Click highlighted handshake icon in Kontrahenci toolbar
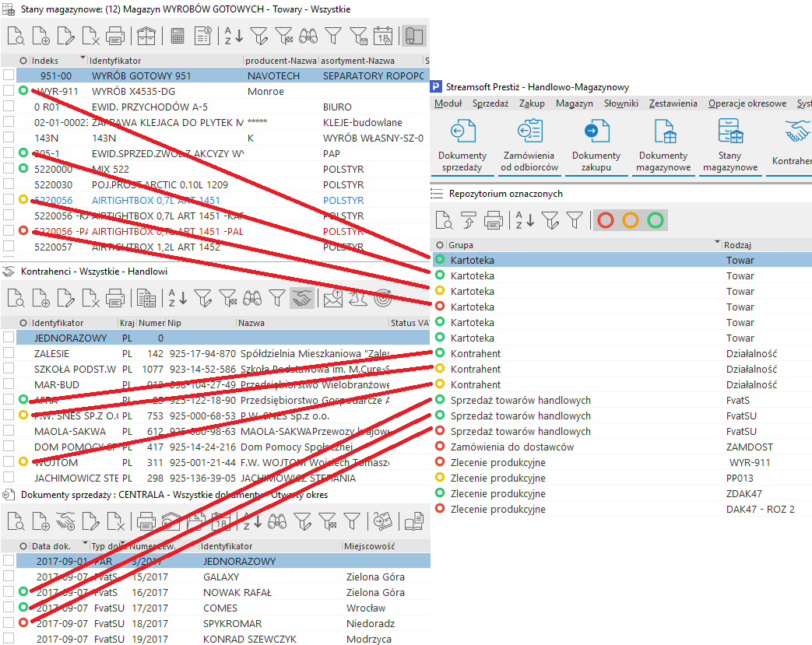The height and width of the screenshot is (645, 812). point(302,298)
